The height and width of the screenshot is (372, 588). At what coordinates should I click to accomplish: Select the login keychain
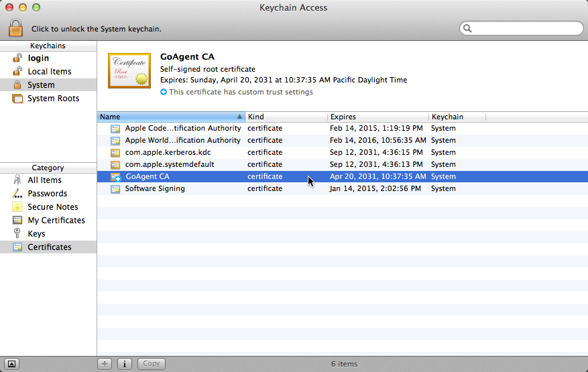(48, 58)
